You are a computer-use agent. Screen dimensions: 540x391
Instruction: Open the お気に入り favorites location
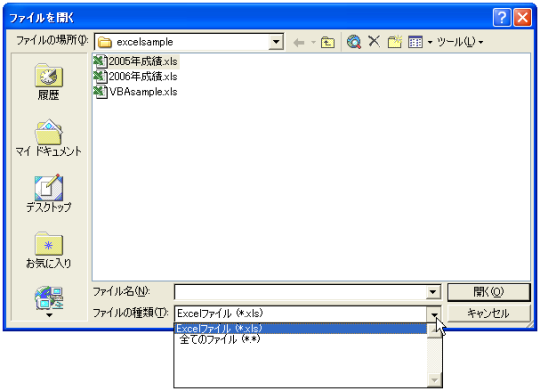click(49, 250)
